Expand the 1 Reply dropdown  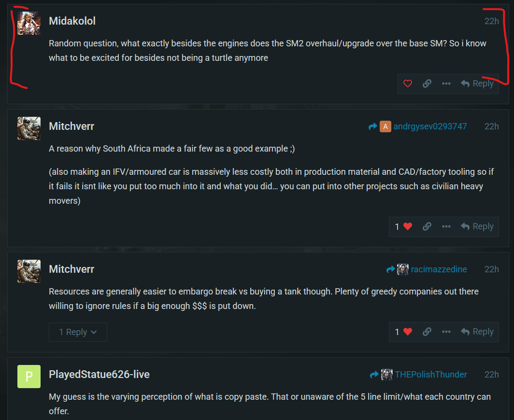coord(78,332)
